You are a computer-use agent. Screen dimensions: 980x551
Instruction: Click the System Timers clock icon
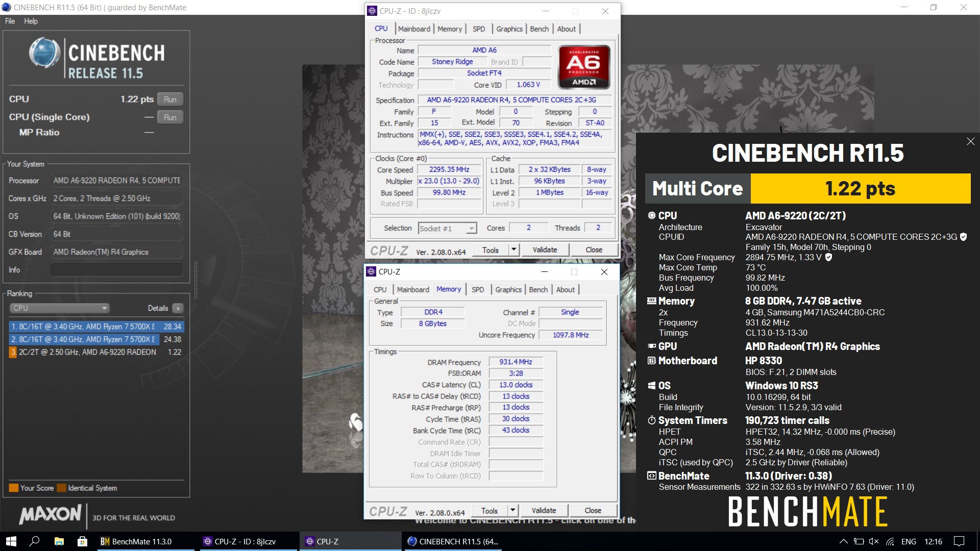(x=652, y=420)
